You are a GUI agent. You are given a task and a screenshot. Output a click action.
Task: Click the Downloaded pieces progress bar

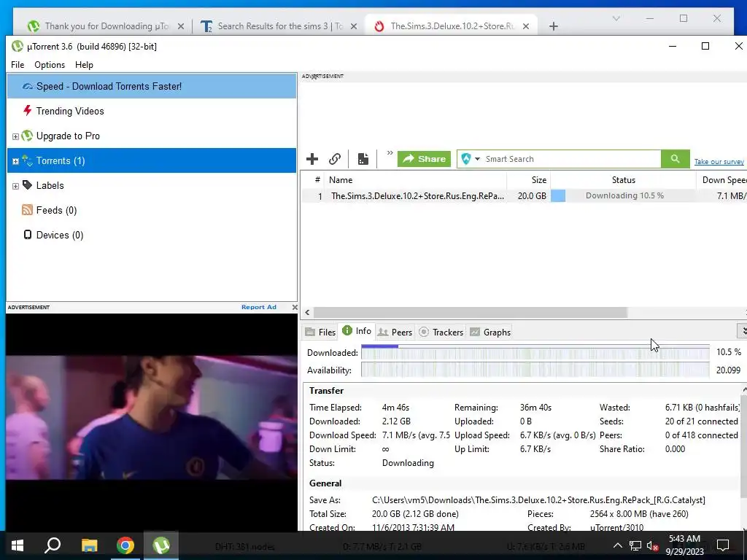click(535, 352)
